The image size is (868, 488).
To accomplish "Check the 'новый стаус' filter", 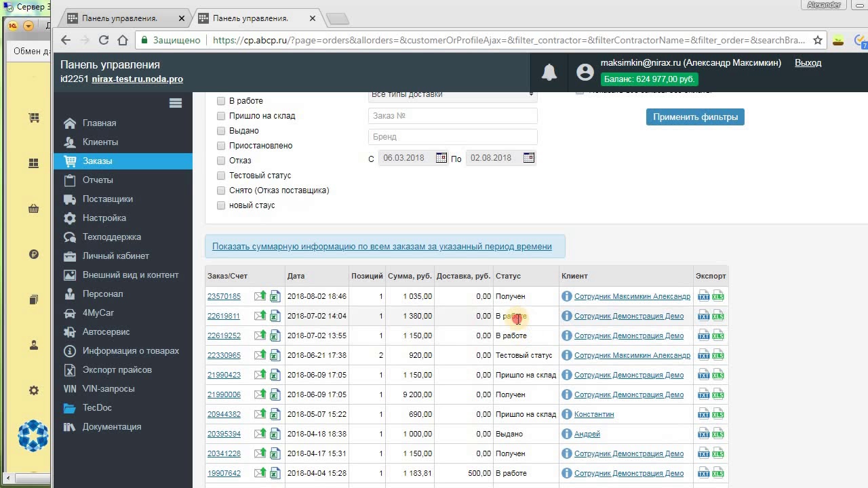I will tap(221, 205).
